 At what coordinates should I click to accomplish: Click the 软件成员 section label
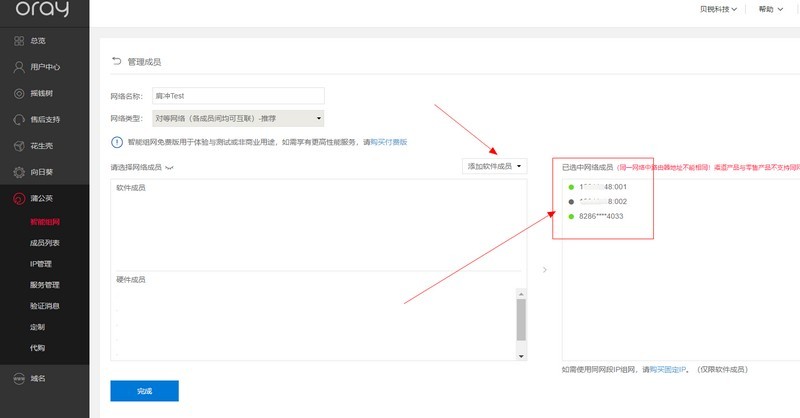(x=131, y=188)
